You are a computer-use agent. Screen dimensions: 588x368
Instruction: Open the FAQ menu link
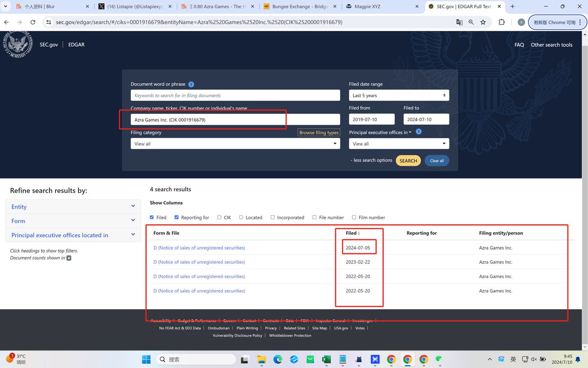point(519,45)
